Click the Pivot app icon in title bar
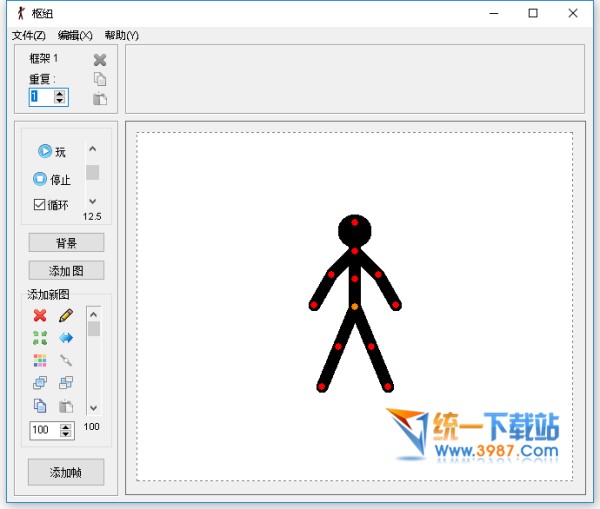The width and height of the screenshot is (600, 509). tap(21, 13)
